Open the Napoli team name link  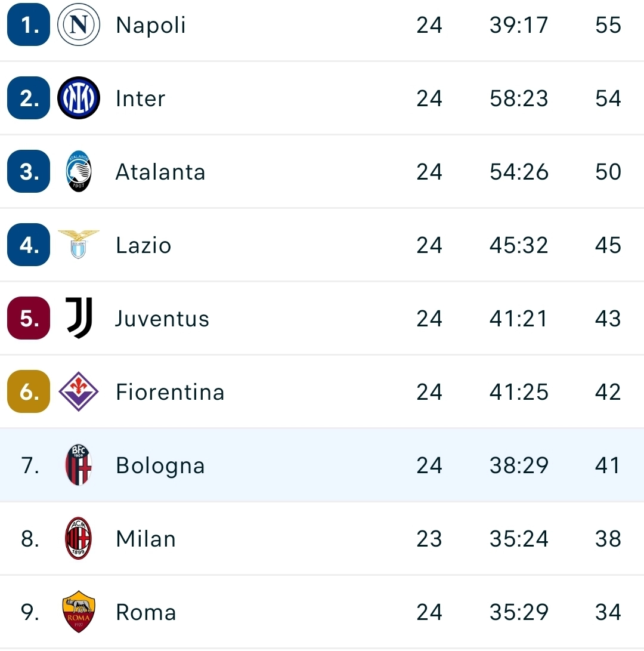[x=151, y=26]
